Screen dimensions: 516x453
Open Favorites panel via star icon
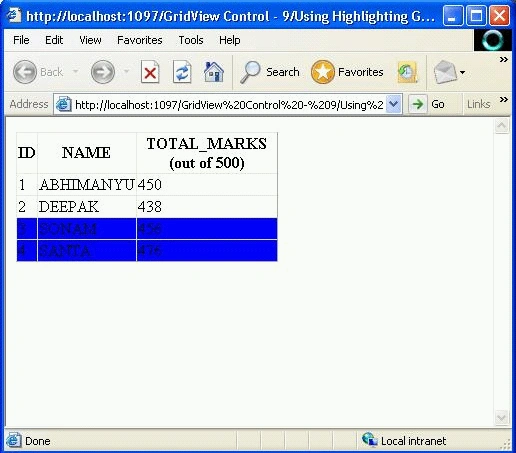[323, 72]
